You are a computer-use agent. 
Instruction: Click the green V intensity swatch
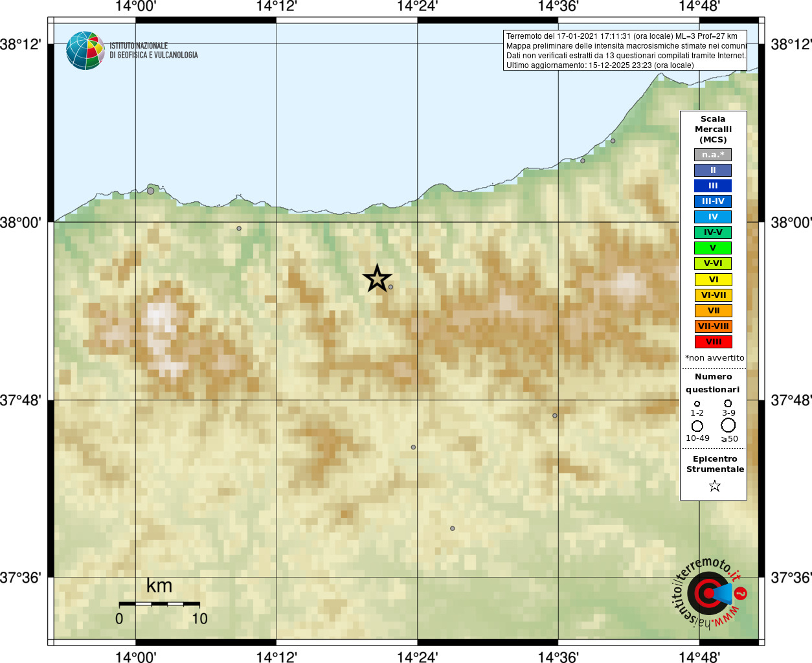pyautogui.click(x=713, y=248)
